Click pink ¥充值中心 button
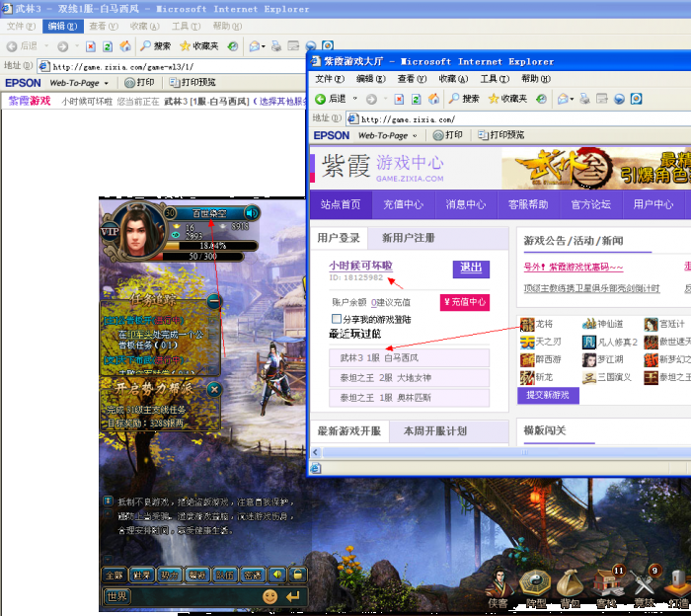 point(465,302)
